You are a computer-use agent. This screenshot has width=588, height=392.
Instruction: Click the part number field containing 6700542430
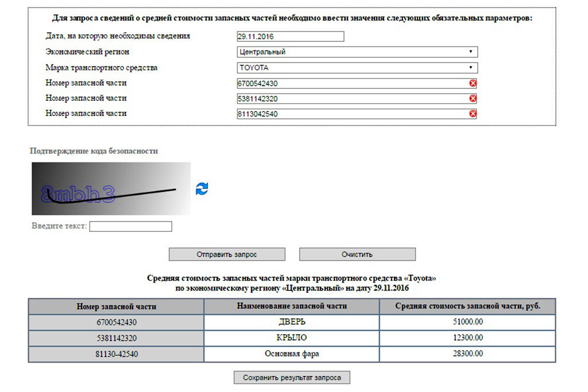click(351, 83)
